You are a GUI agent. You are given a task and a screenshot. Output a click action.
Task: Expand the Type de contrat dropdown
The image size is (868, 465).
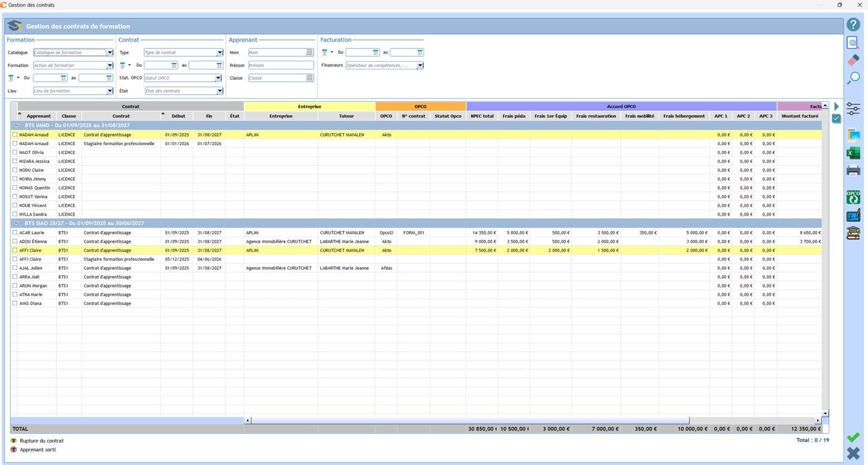click(220, 53)
